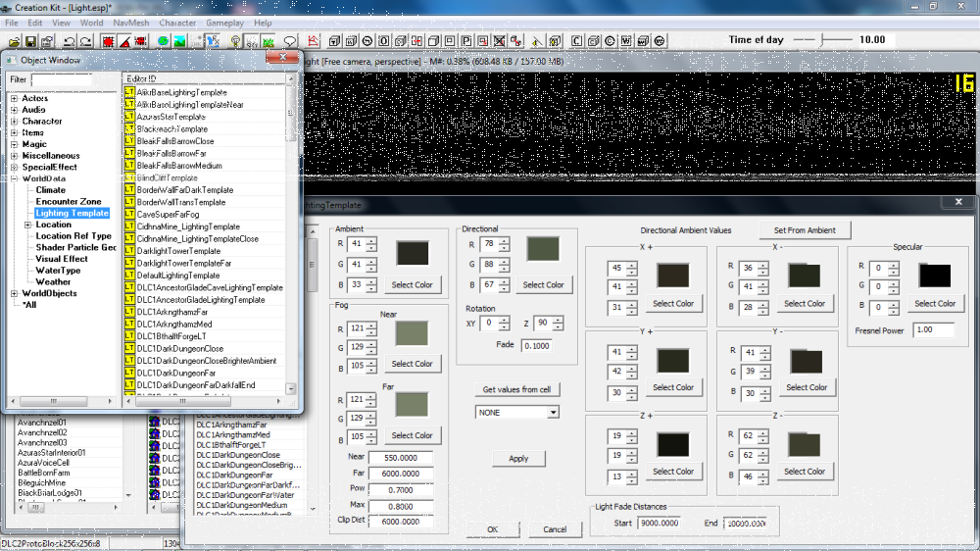
Task: Click LT icon beside BlackreachTemplate
Action: 129,128
